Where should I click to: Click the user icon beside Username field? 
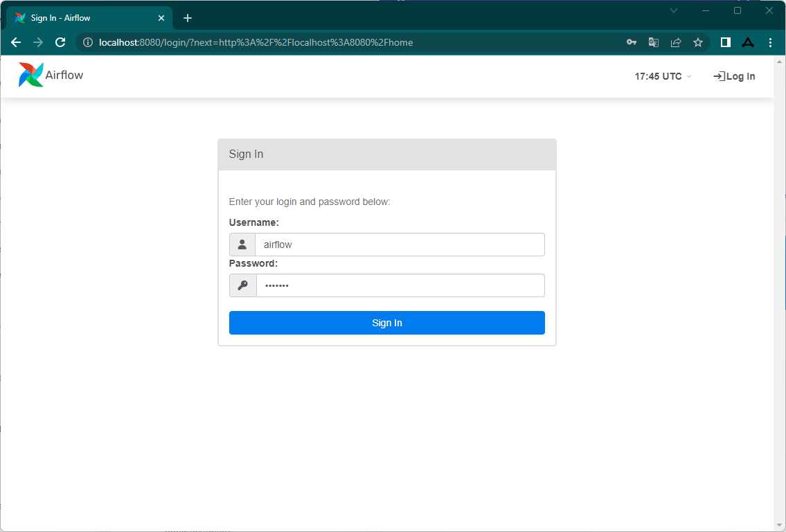coord(242,245)
